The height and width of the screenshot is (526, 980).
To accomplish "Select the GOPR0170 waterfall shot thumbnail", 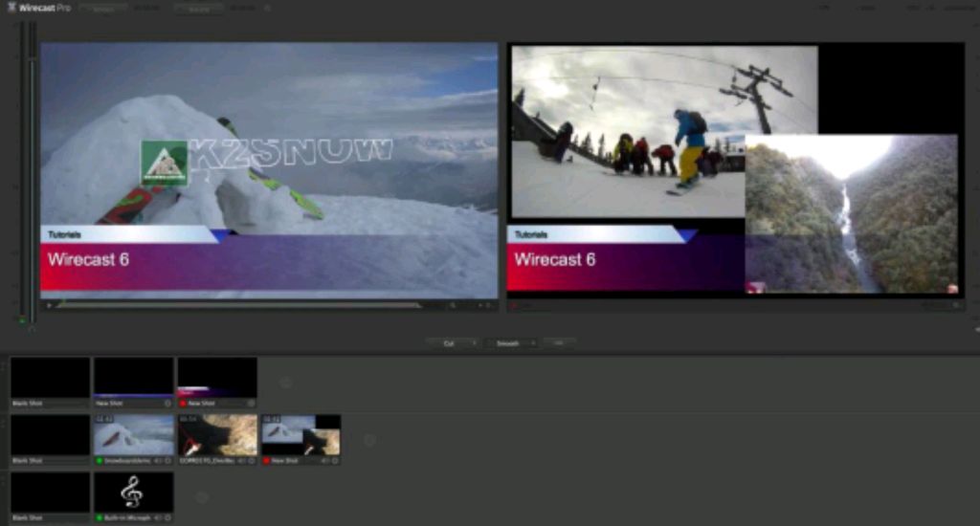I will pyautogui.click(x=217, y=435).
